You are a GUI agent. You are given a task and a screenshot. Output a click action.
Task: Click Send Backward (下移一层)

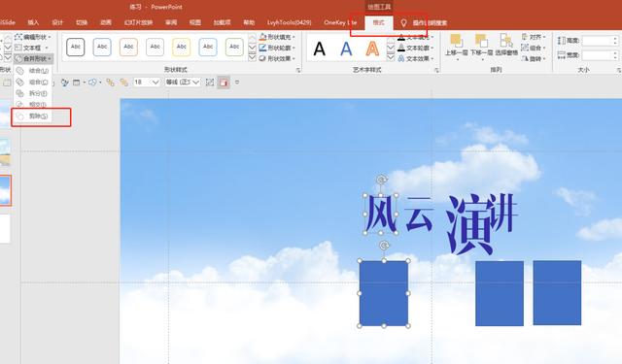[482, 47]
